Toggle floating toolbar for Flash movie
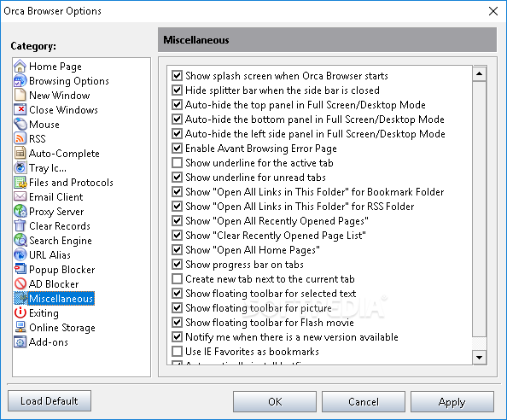The image size is (507, 420). [x=177, y=323]
